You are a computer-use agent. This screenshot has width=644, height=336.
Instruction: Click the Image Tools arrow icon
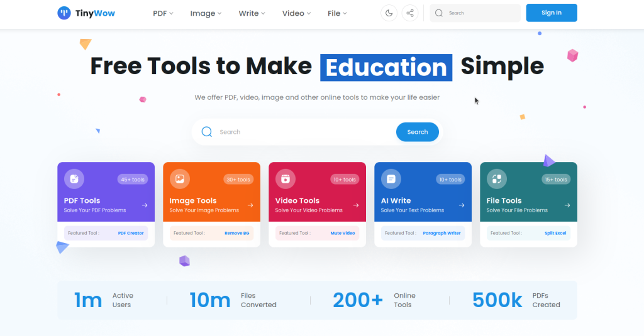pyautogui.click(x=250, y=205)
